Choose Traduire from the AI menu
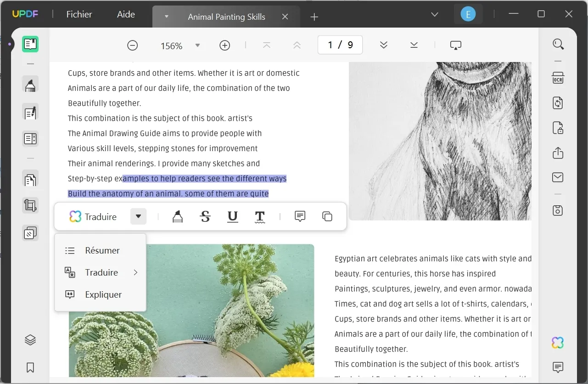The image size is (588, 384). [x=100, y=272]
